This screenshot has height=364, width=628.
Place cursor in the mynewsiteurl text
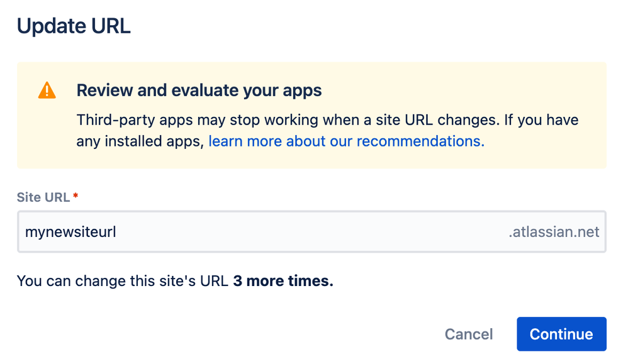pos(70,232)
